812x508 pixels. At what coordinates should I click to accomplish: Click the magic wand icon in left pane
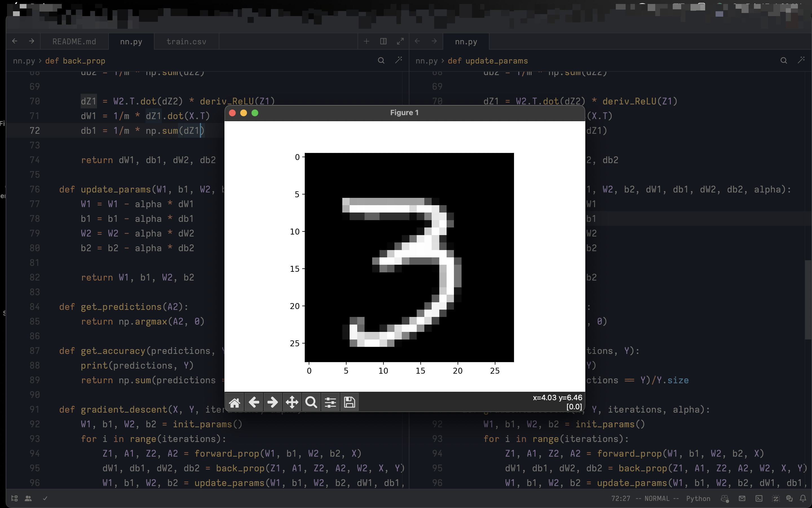tap(399, 60)
